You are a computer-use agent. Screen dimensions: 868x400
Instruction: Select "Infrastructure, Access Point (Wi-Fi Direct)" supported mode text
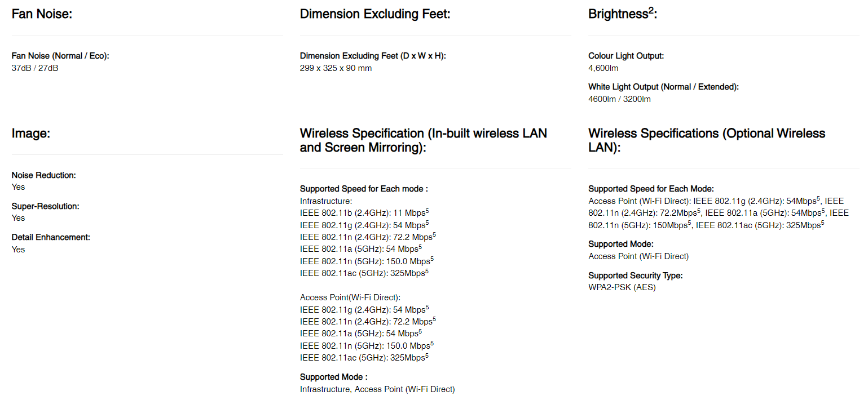coord(377,389)
